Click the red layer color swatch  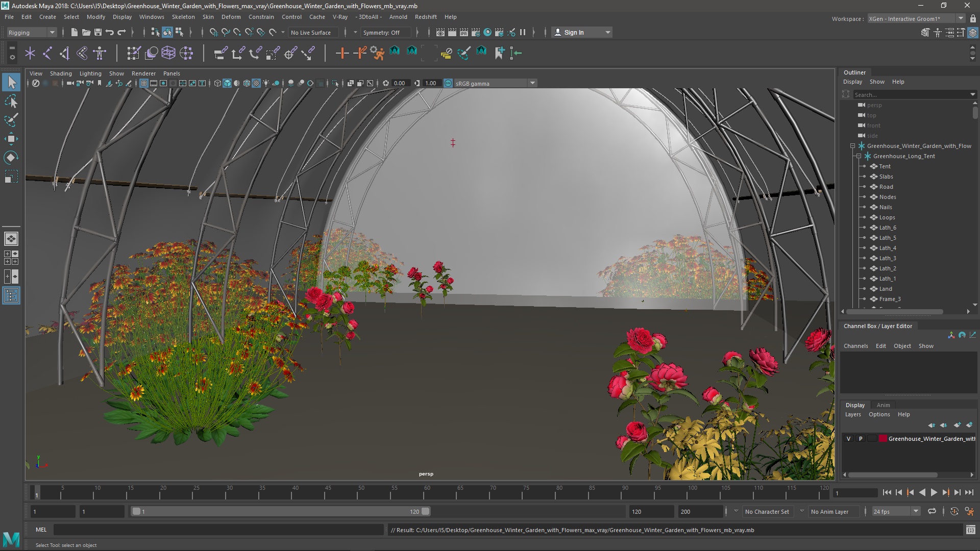pyautogui.click(x=883, y=439)
